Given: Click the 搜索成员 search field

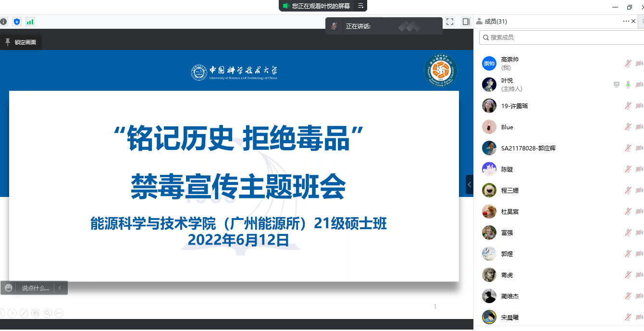Looking at the screenshot, I should [562, 37].
